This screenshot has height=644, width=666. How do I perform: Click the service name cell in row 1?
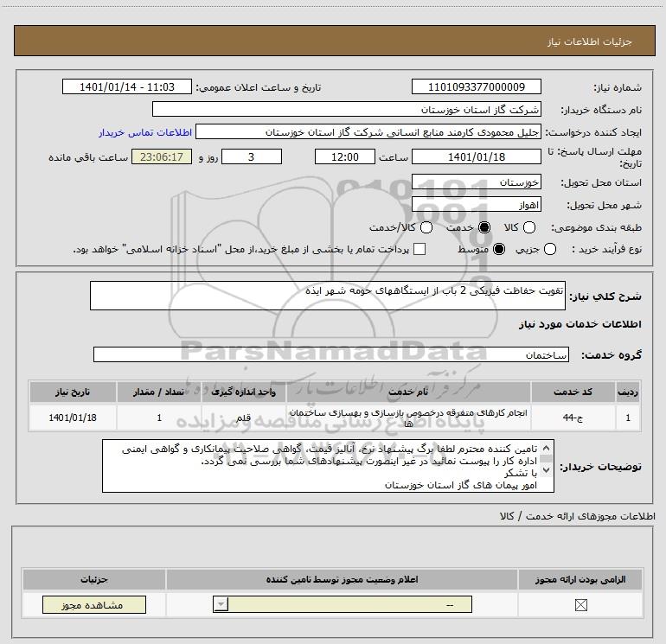tap(408, 418)
